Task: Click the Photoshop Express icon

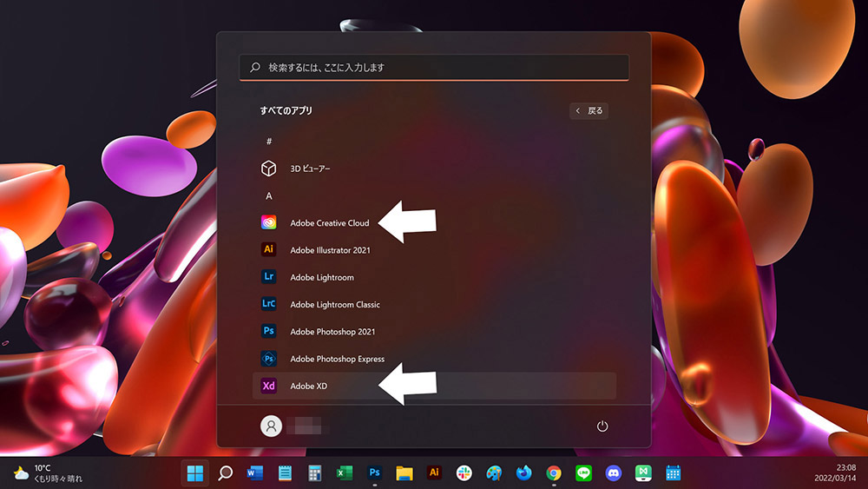Action: 268,359
